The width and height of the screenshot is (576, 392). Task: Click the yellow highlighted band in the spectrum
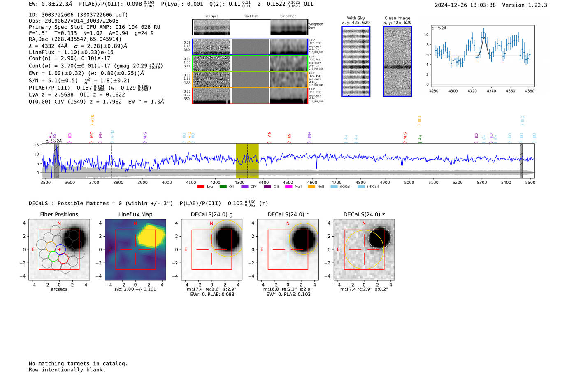[x=247, y=160]
